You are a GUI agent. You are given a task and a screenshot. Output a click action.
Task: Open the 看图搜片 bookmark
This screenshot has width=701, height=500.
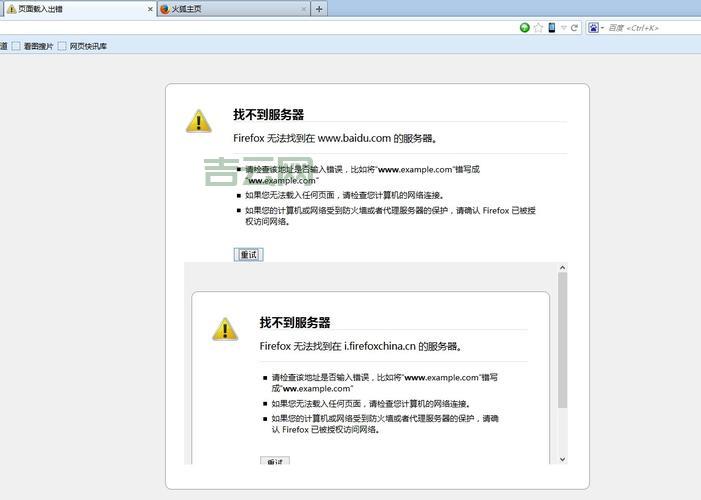click(x=33, y=46)
